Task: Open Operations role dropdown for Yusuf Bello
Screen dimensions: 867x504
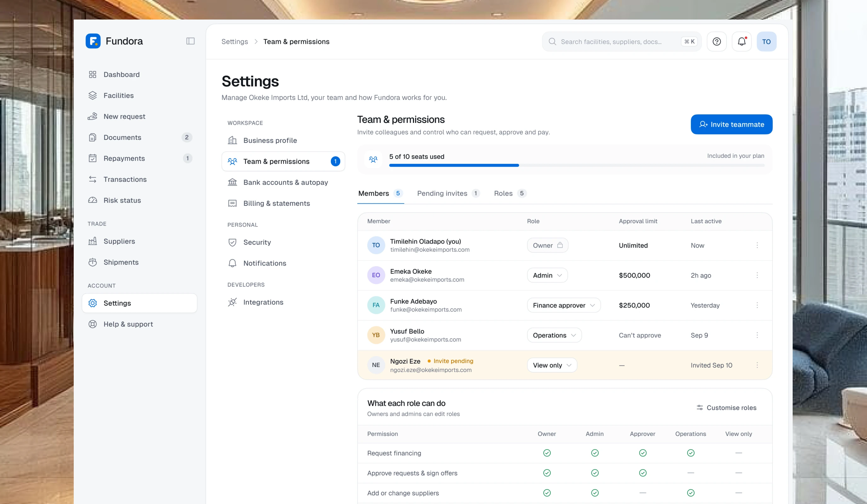Action: point(554,335)
